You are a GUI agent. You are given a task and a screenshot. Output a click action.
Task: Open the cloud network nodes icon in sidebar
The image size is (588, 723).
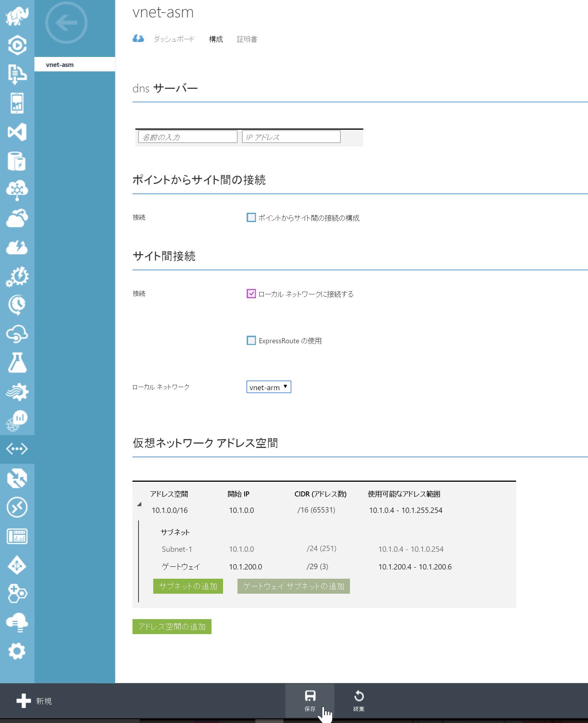pos(17,190)
